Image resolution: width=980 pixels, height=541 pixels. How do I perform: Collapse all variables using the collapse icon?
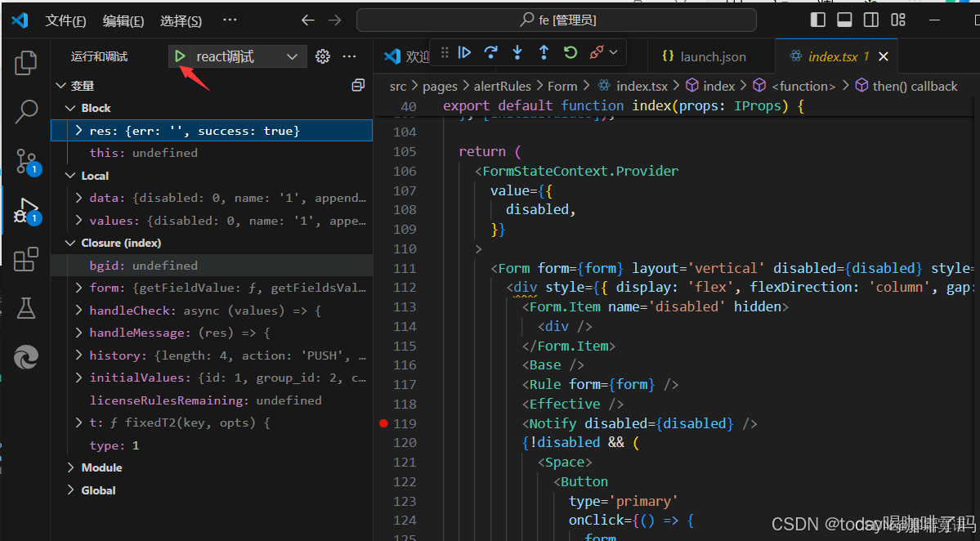point(358,85)
